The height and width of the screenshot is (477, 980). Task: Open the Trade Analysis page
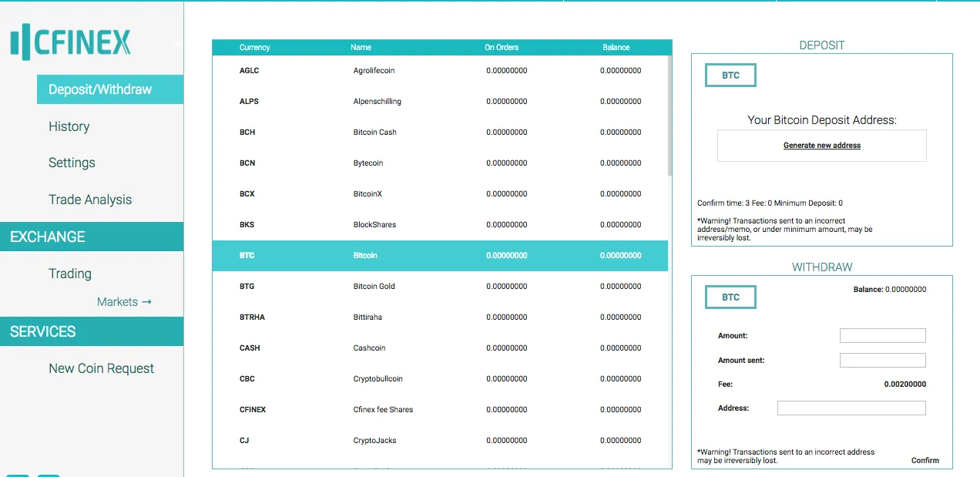[90, 200]
